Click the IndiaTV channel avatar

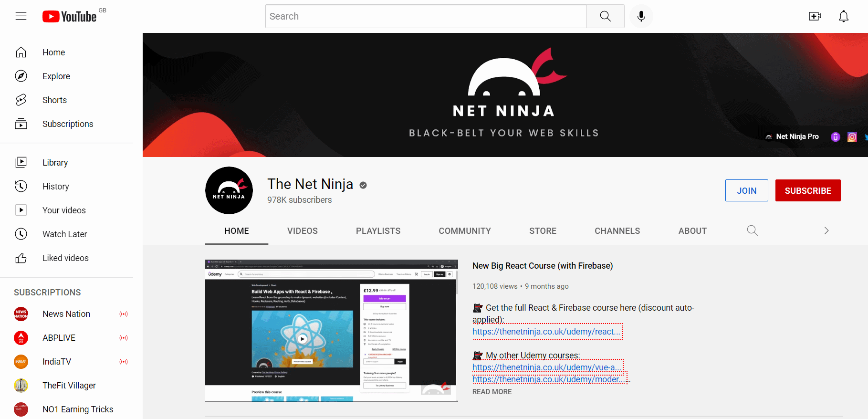tap(21, 361)
